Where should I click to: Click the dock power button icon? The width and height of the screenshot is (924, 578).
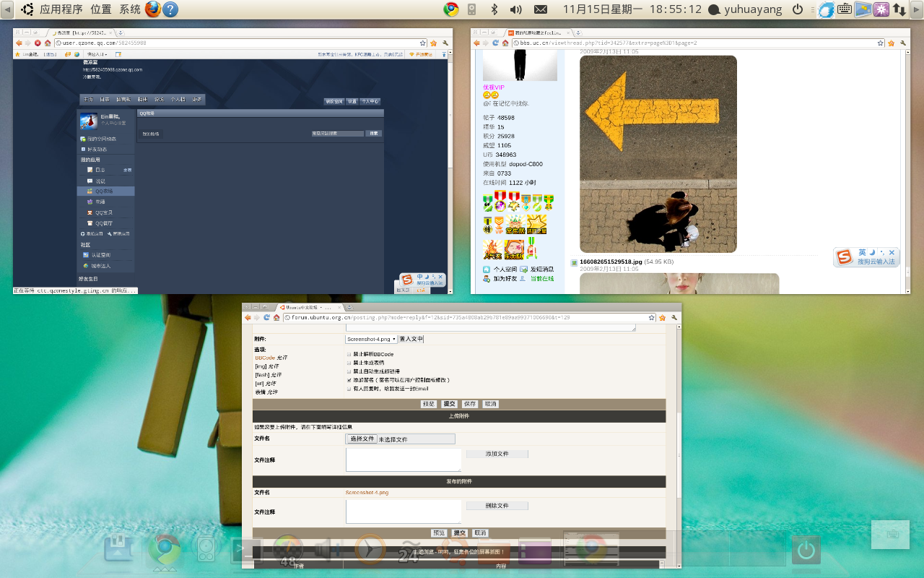[x=806, y=551]
